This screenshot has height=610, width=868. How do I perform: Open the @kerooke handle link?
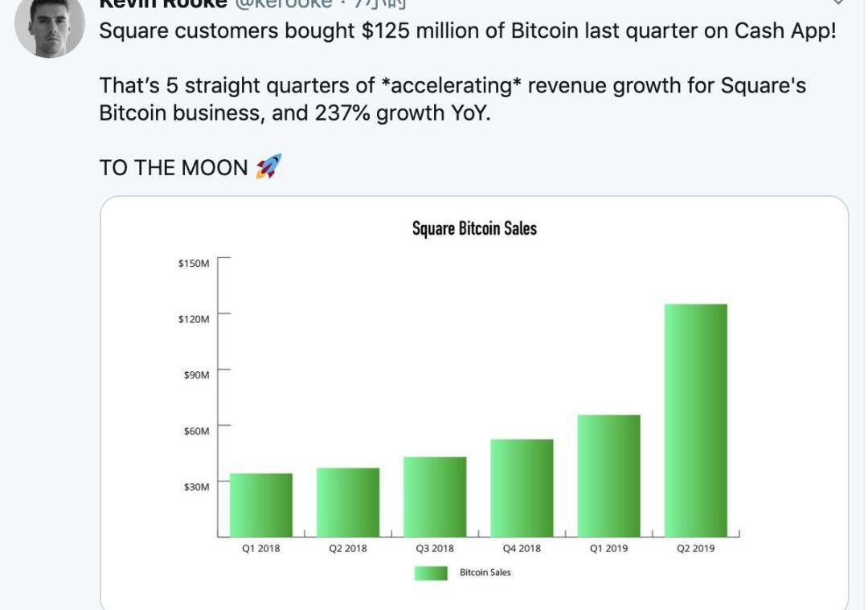point(282,3)
